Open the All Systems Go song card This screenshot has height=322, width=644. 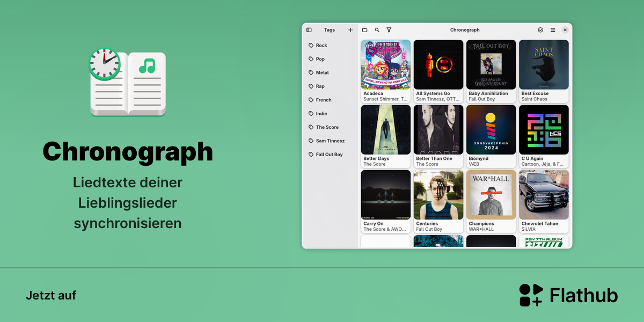[438, 71]
